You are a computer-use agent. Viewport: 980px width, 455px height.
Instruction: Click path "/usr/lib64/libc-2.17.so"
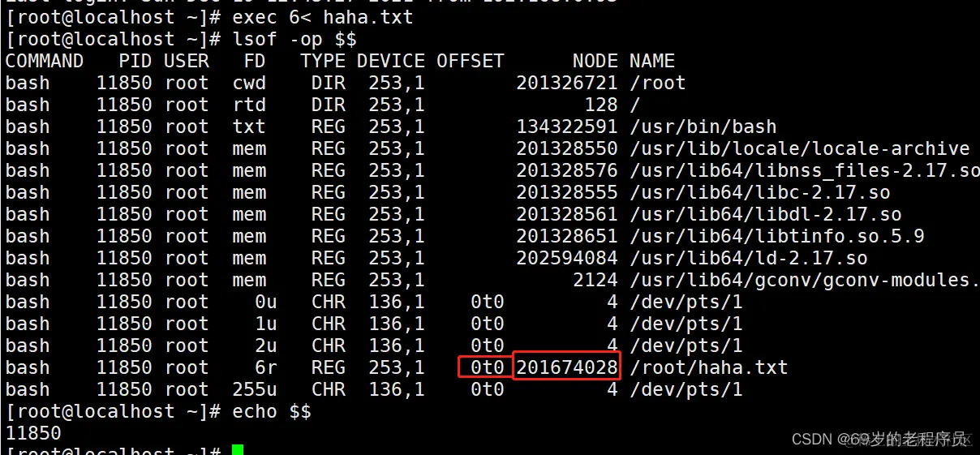760,192
